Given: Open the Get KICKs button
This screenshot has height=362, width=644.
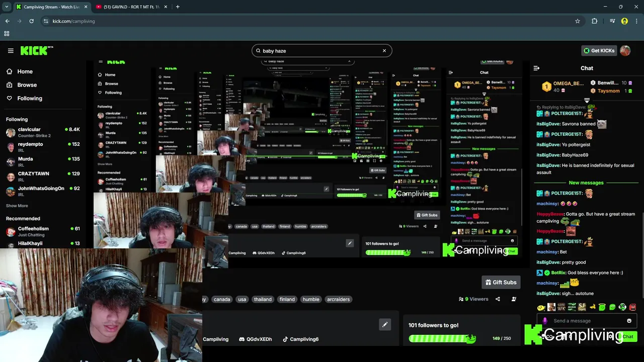Looking at the screenshot, I should pos(599,50).
